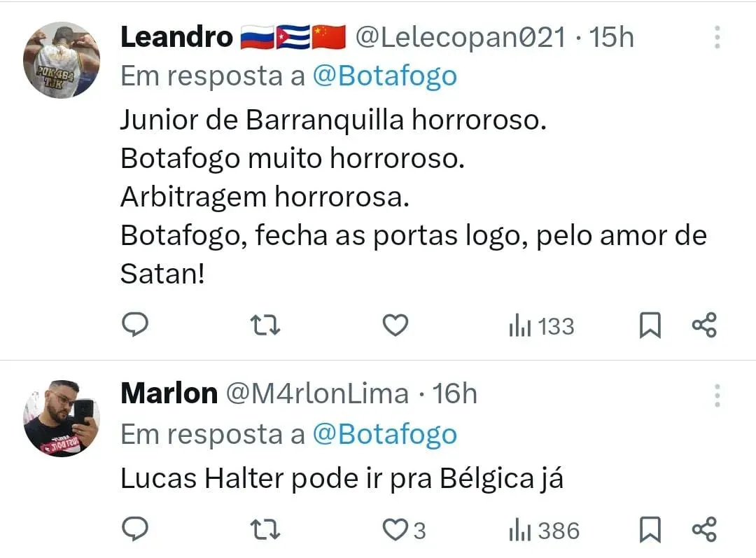Open Leandro's profile picture
Viewport: 756px width, 558px height.
coord(62,60)
